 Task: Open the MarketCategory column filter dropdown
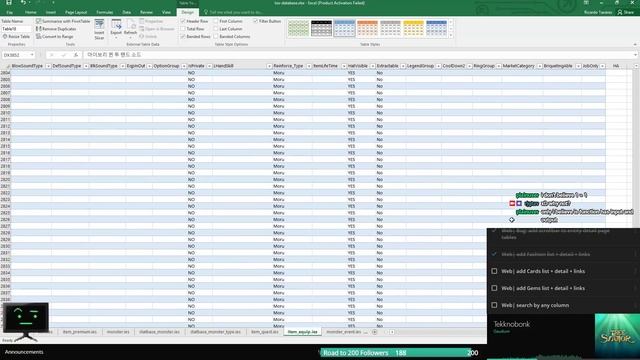point(540,66)
